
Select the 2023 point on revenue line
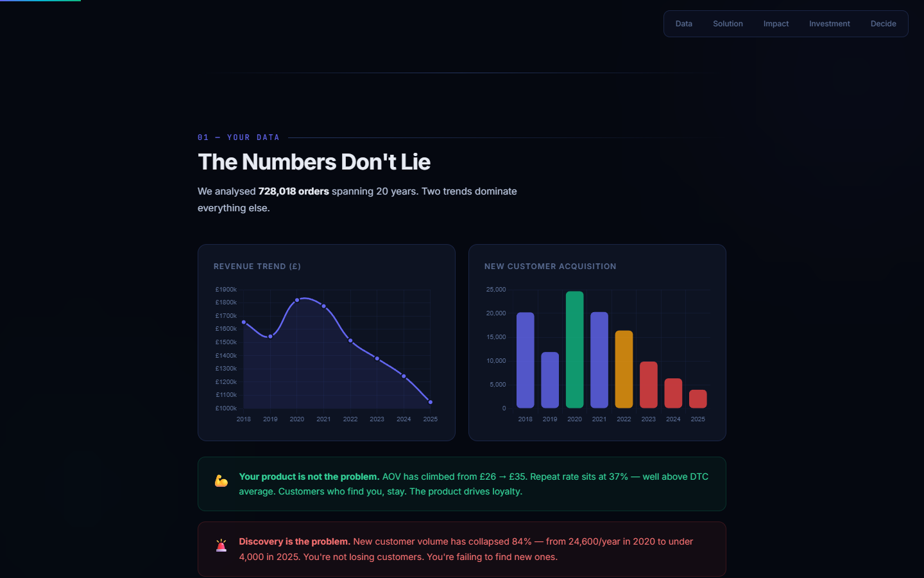click(377, 358)
